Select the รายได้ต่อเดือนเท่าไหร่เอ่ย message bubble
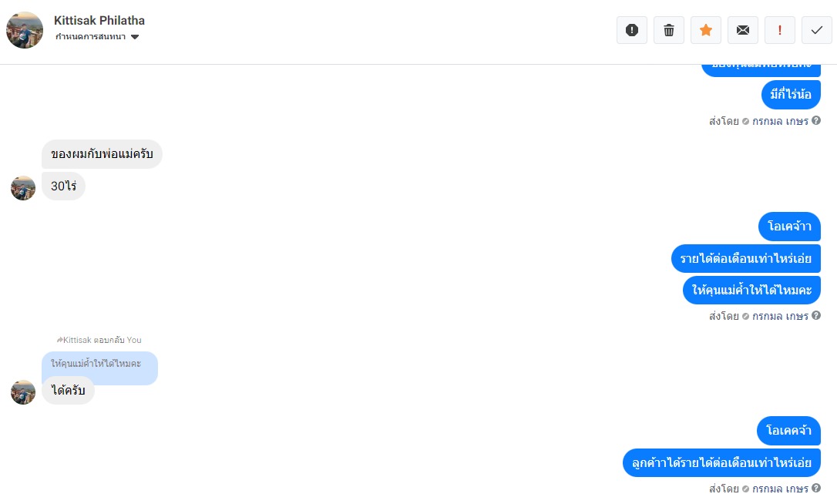This screenshot has height=504, width=837. (746, 258)
